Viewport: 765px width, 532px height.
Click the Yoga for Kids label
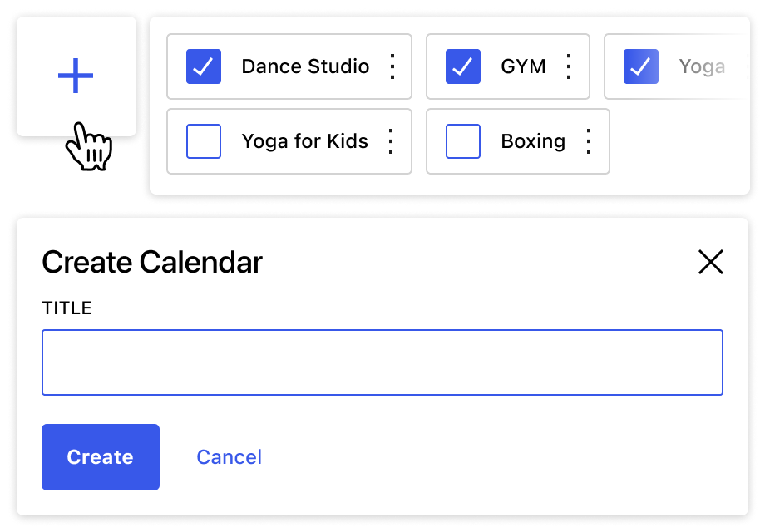click(304, 141)
